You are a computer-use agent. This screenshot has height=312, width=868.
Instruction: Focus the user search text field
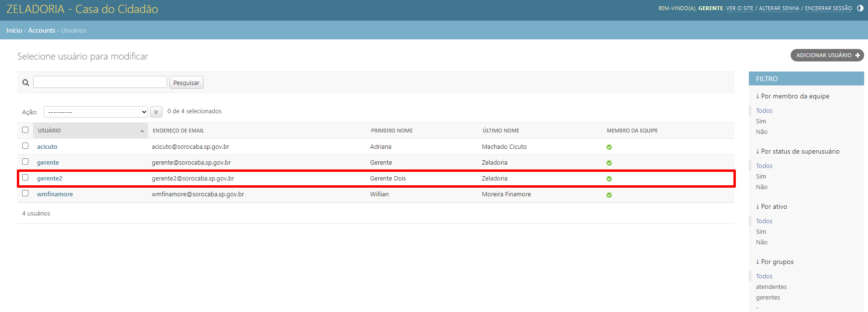[100, 82]
